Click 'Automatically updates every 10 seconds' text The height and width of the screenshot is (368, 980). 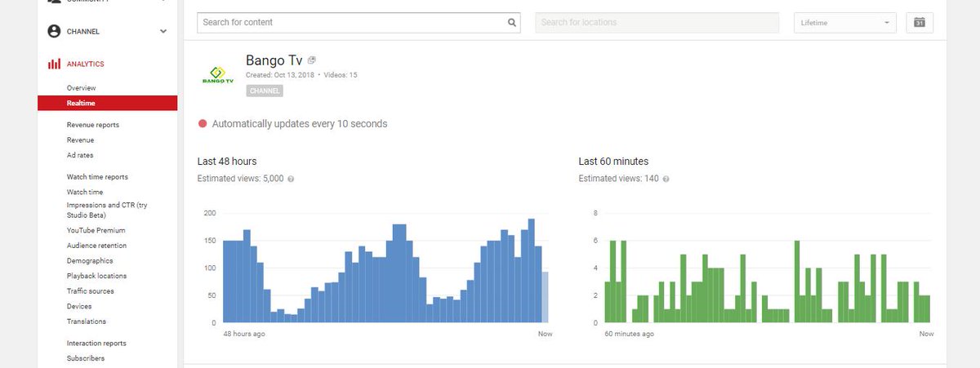click(x=300, y=124)
